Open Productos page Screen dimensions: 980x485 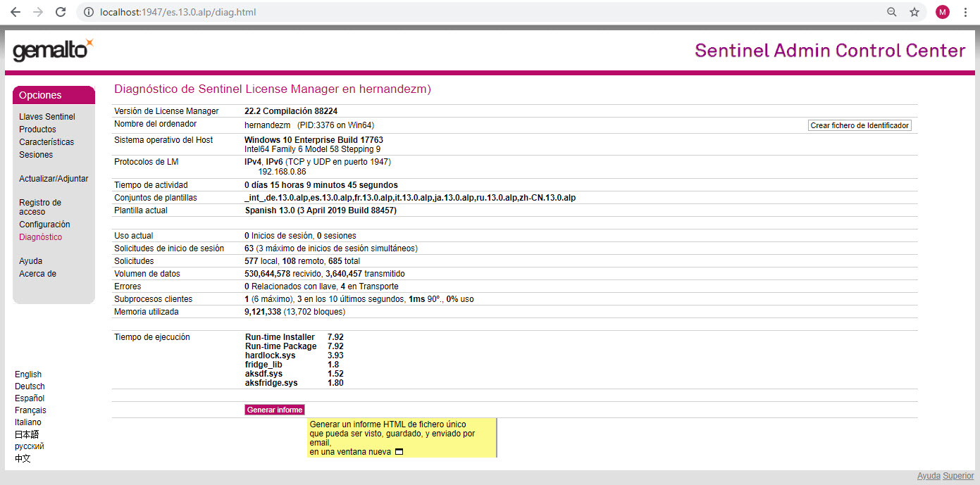[x=37, y=130]
